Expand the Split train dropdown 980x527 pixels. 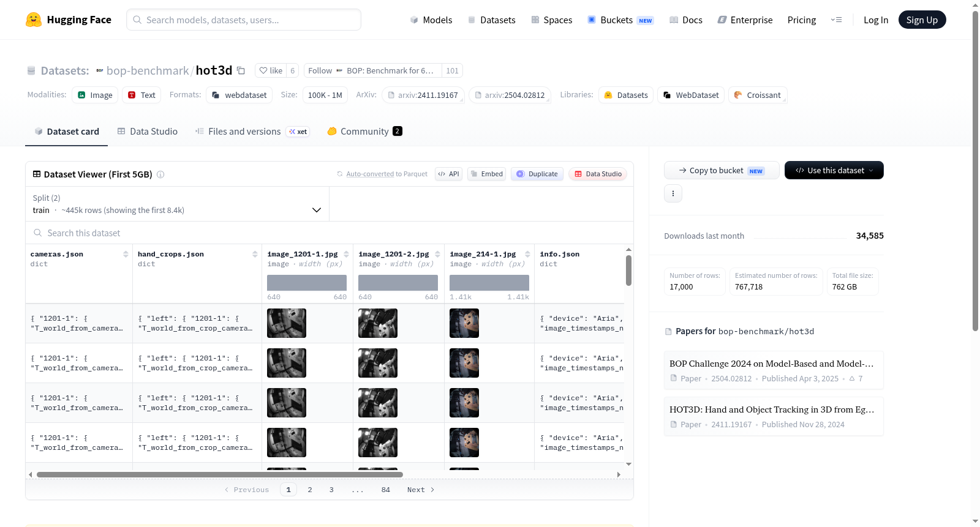pos(177,204)
